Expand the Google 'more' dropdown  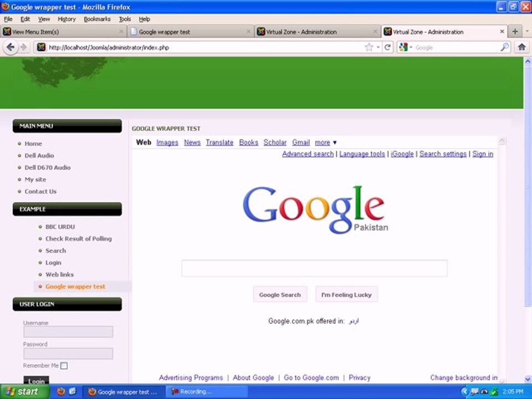(325, 142)
